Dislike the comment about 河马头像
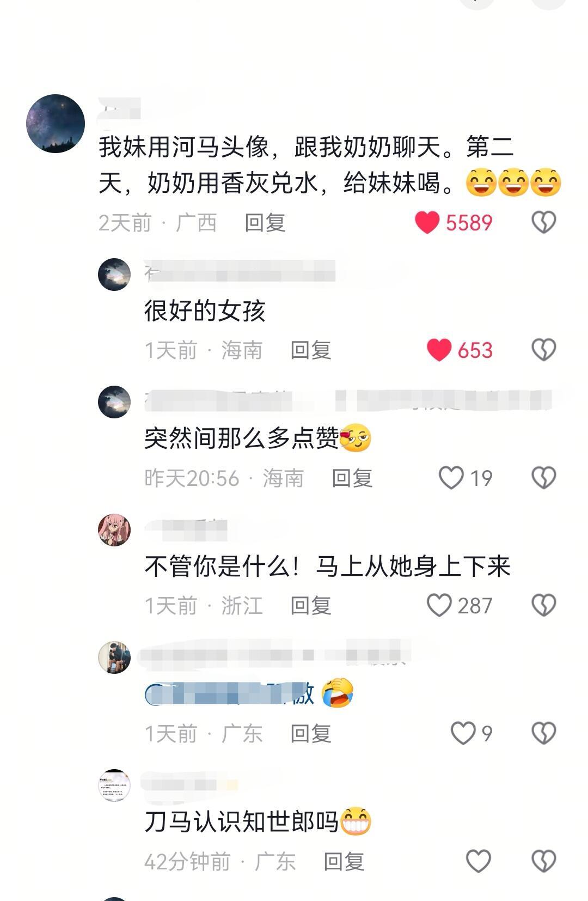 [x=543, y=222]
